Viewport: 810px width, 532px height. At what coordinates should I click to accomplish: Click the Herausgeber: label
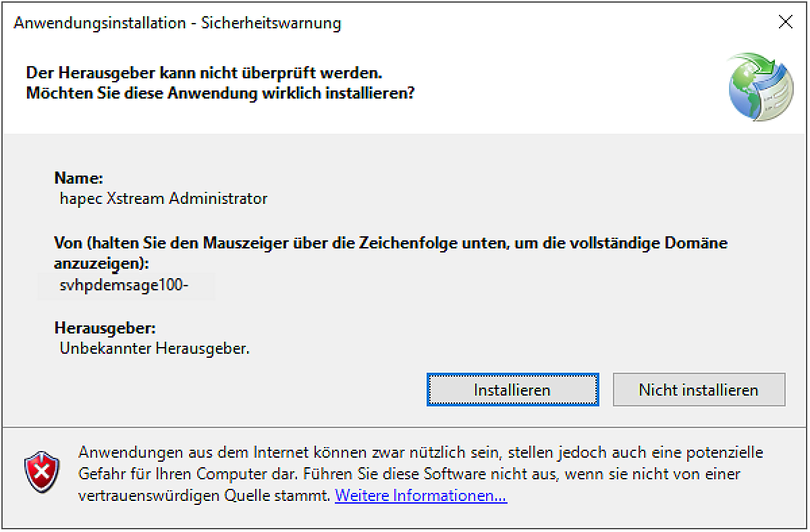tap(105, 329)
